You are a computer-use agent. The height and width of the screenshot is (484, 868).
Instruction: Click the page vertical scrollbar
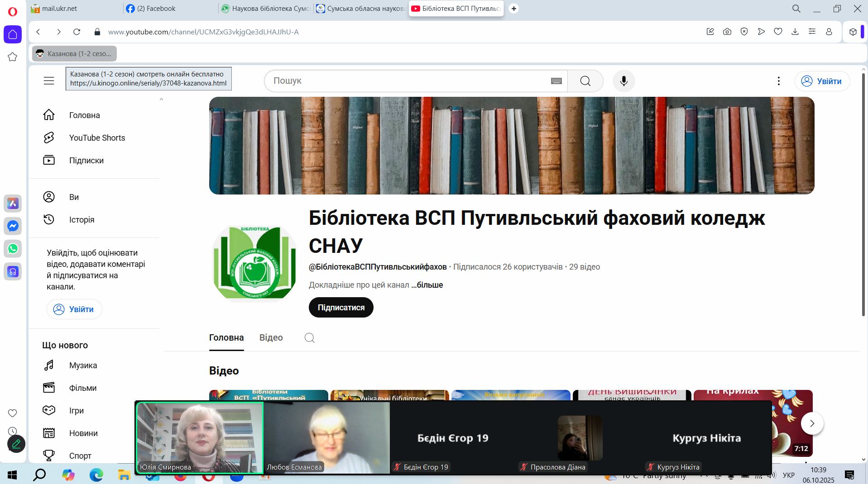pos(863,195)
